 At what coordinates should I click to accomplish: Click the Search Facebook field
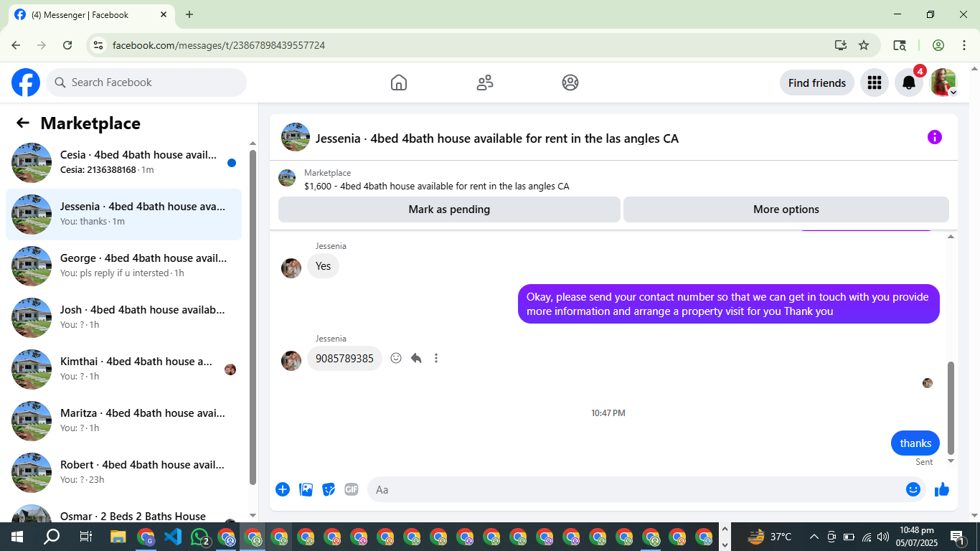click(146, 83)
